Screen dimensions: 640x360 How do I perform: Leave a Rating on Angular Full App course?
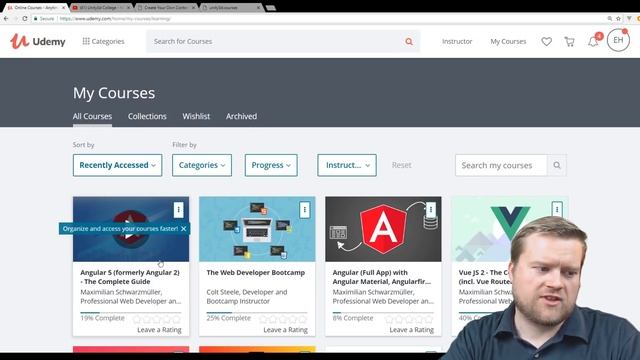click(411, 330)
